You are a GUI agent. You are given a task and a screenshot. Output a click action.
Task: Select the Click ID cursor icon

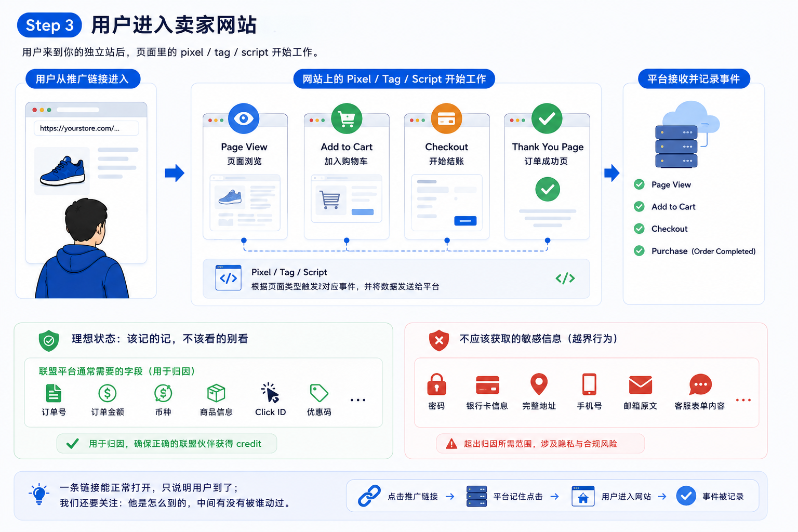[270, 393]
